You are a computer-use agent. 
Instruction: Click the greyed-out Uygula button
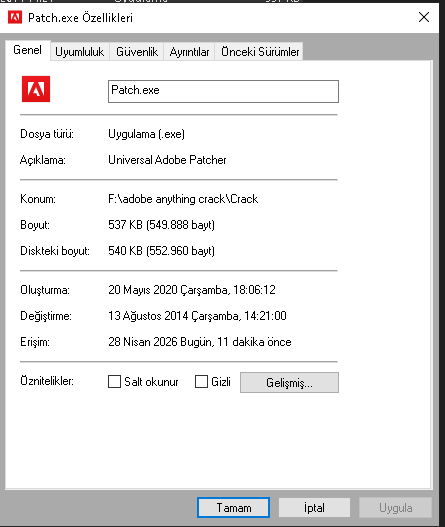click(x=395, y=508)
